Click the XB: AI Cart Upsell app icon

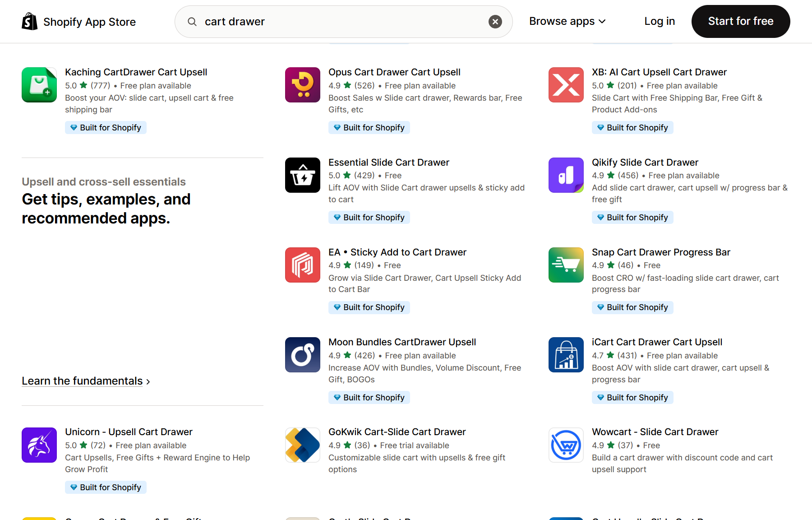point(566,85)
